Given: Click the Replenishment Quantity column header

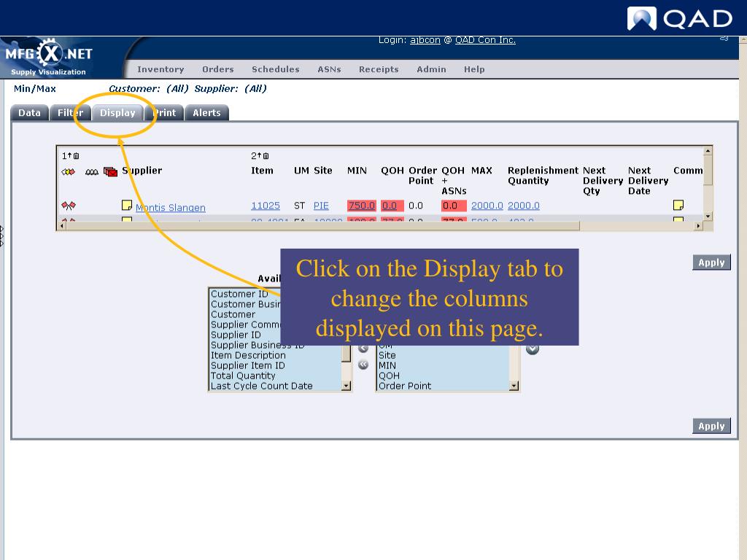Looking at the screenshot, I should [x=543, y=176].
